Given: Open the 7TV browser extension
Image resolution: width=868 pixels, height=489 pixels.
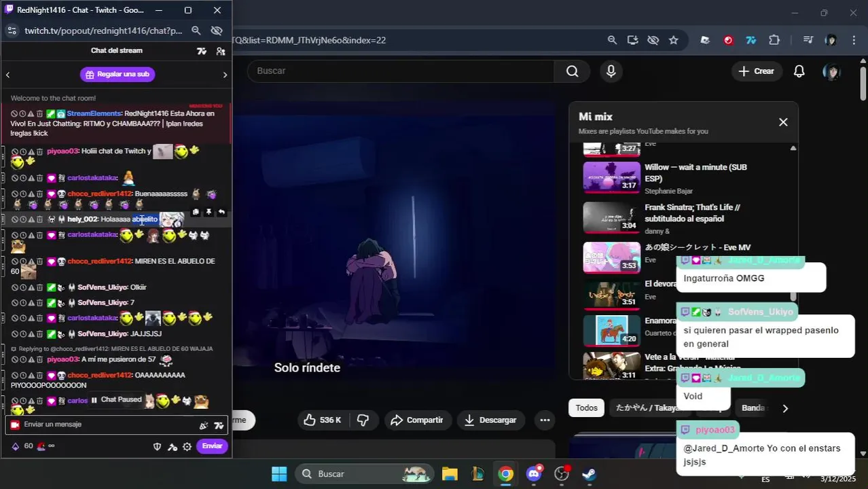Looking at the screenshot, I should (751, 40).
